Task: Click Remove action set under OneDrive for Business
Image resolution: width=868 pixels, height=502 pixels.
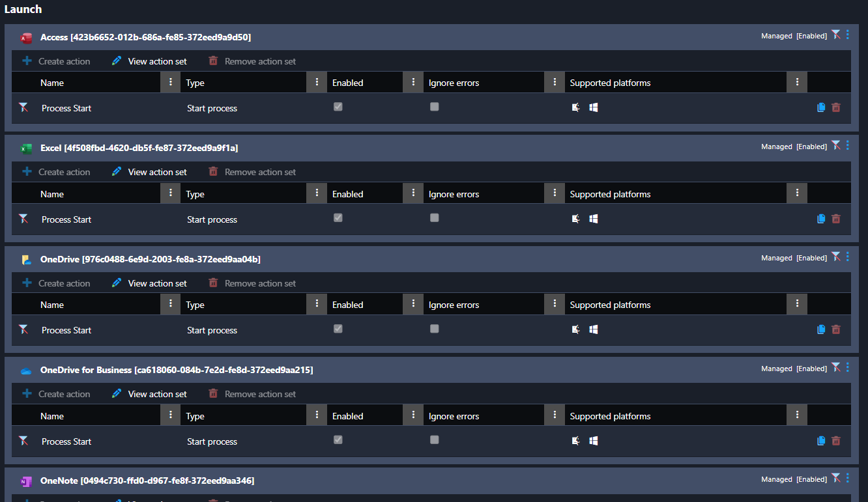Action: [x=252, y=394]
